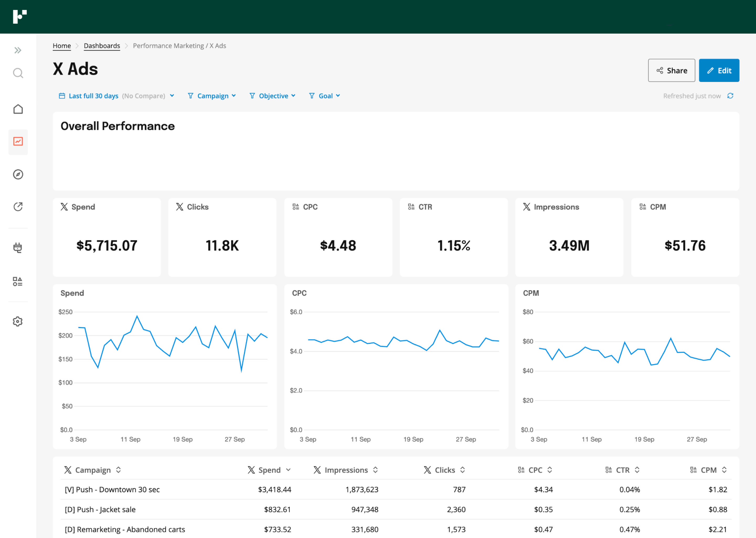
Task: Navigate to the Dashboards breadcrumb link
Action: click(x=102, y=46)
